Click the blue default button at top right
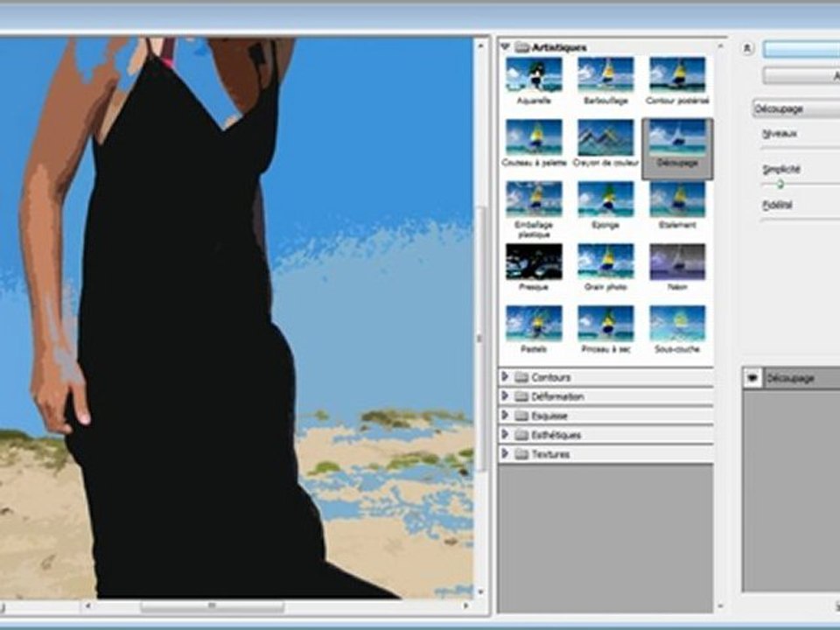840x630 pixels. click(x=801, y=49)
